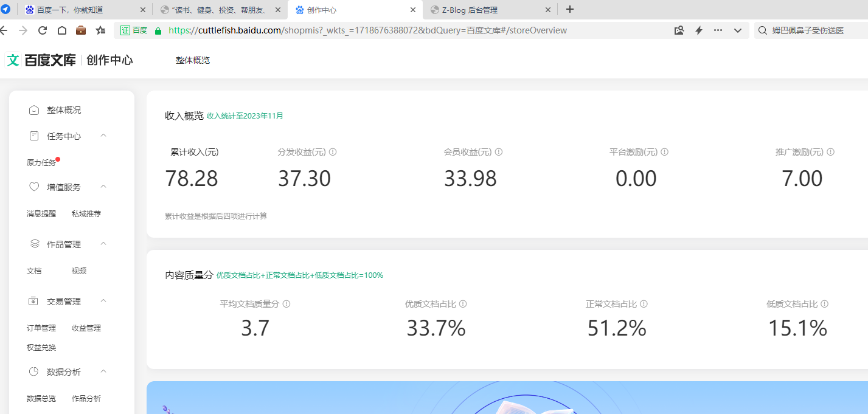This screenshot has width=868, height=414.
Task: Click the browser forward arrow
Action: (x=23, y=30)
